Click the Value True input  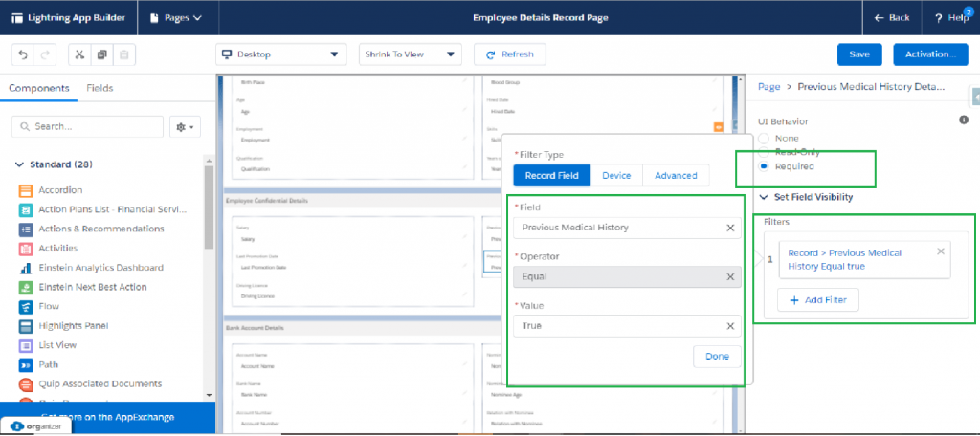[627, 326]
